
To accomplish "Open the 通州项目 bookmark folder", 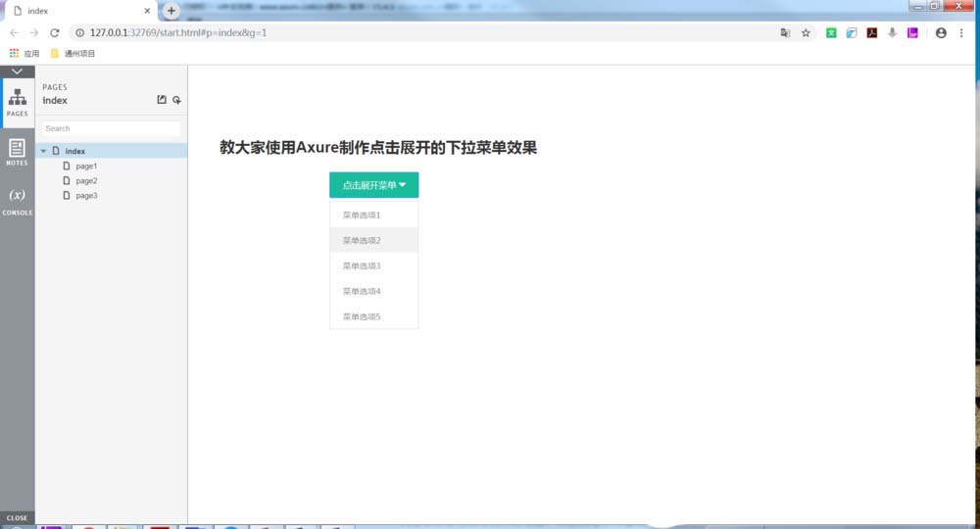I will coord(73,53).
